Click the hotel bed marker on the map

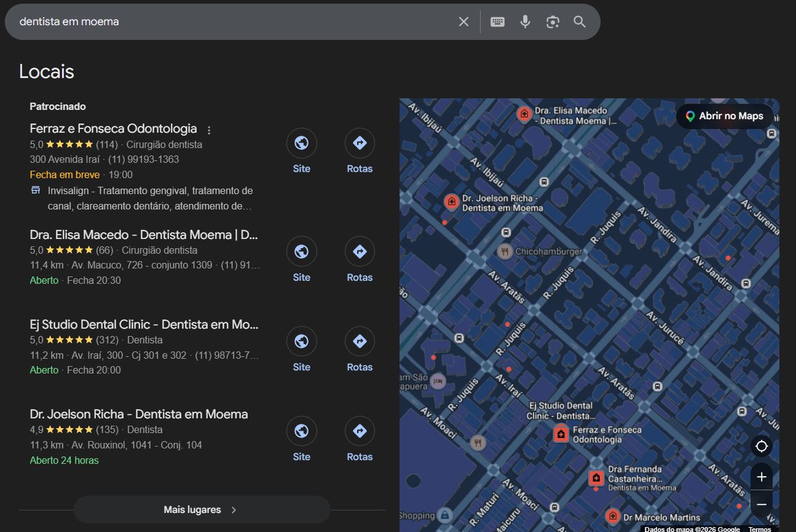pyautogui.click(x=438, y=381)
